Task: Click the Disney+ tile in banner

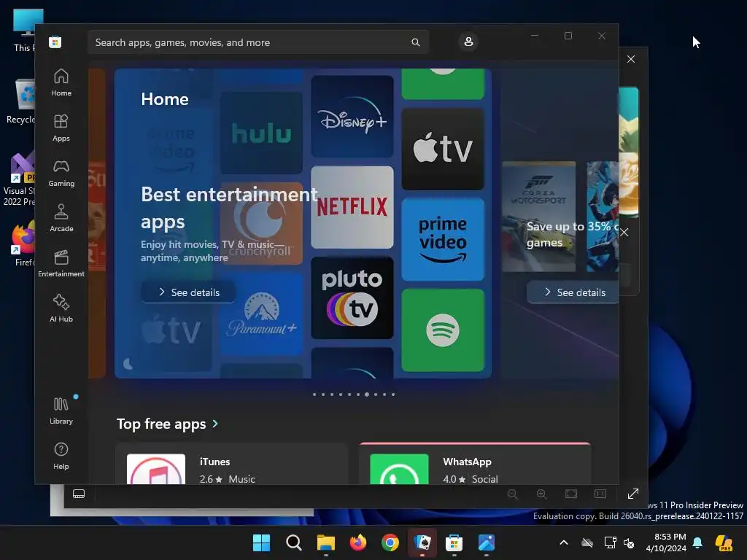Action: (x=352, y=117)
